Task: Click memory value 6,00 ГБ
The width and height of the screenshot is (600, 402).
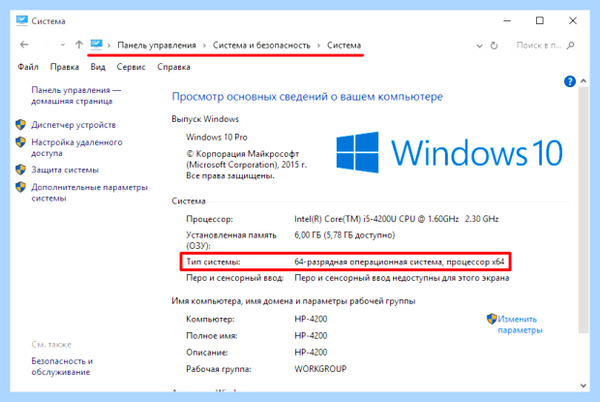Action: pyautogui.click(x=344, y=235)
